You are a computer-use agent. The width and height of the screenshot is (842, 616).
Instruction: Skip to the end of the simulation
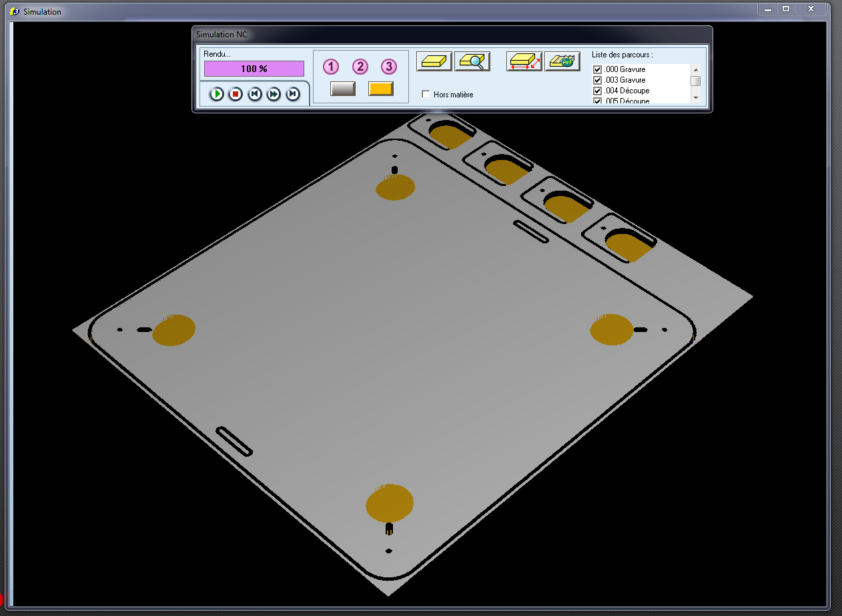click(x=293, y=94)
